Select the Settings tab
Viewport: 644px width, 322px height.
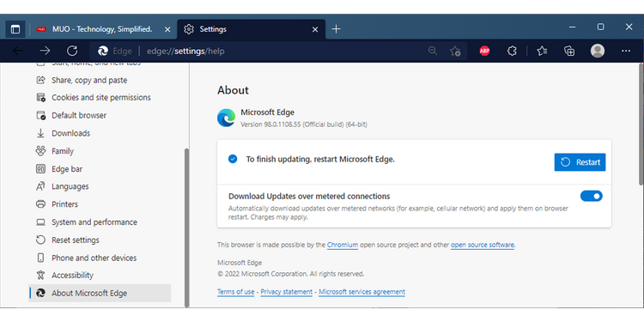click(252, 29)
